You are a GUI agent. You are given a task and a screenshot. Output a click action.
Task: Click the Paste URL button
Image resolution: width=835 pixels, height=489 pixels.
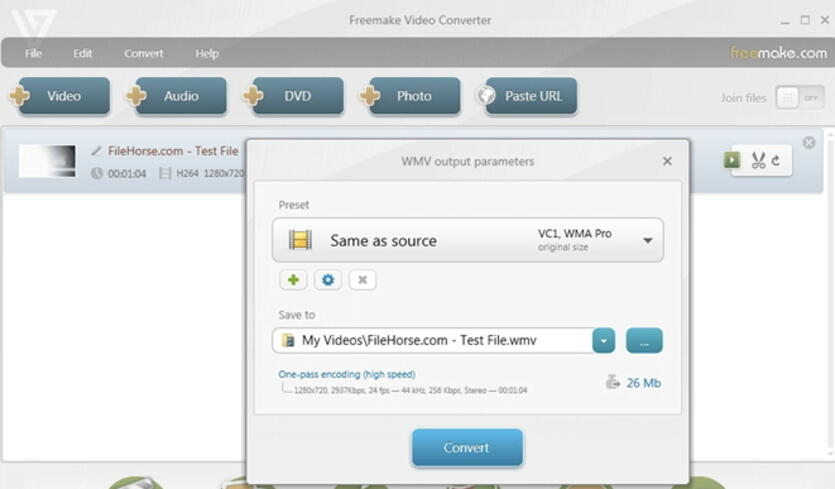click(x=530, y=96)
